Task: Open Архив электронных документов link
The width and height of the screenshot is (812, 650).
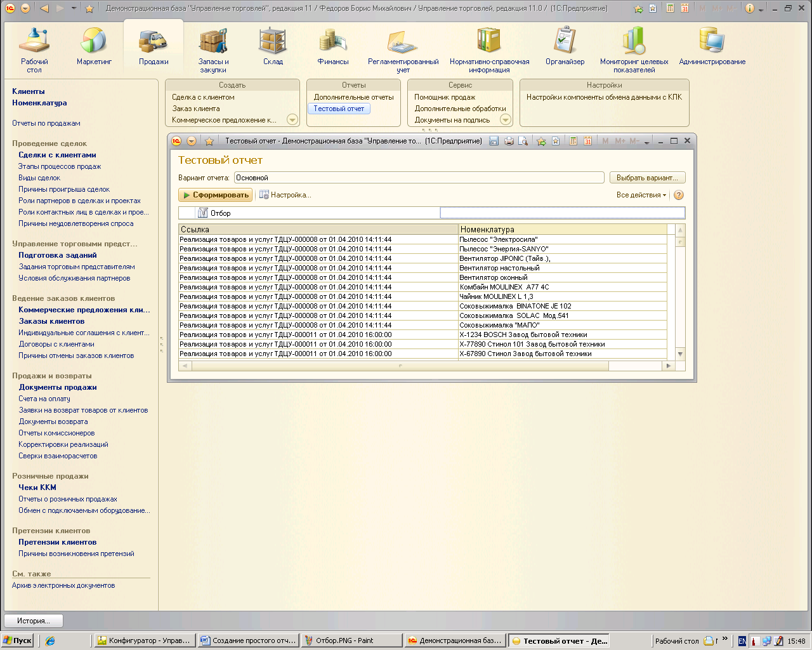Action: click(63, 585)
